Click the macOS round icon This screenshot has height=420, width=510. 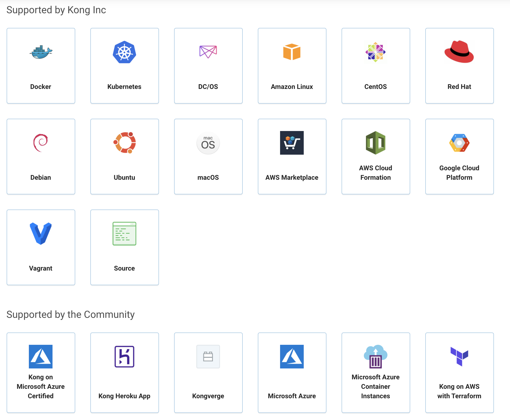tap(208, 143)
